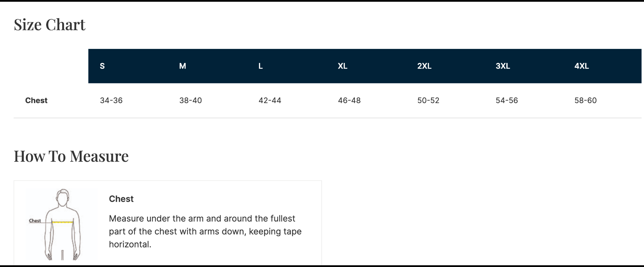This screenshot has width=644, height=267.
Task: Select the L size column header
Action: [260, 66]
